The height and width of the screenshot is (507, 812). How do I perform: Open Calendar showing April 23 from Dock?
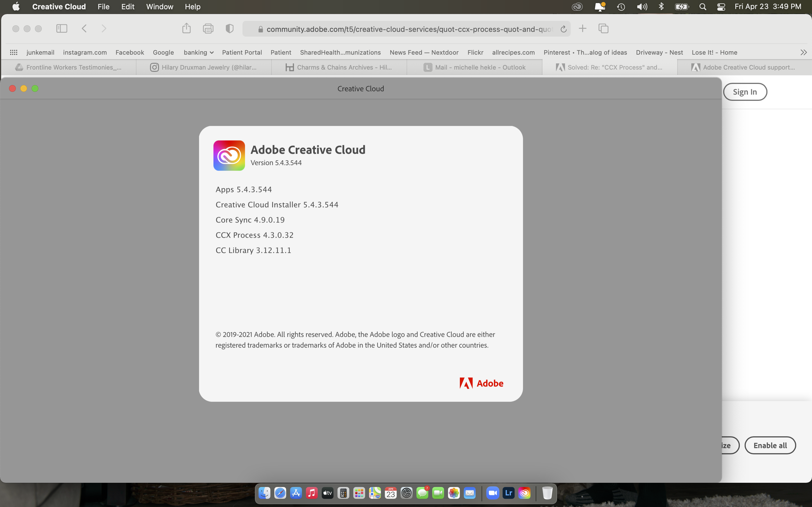click(x=390, y=493)
